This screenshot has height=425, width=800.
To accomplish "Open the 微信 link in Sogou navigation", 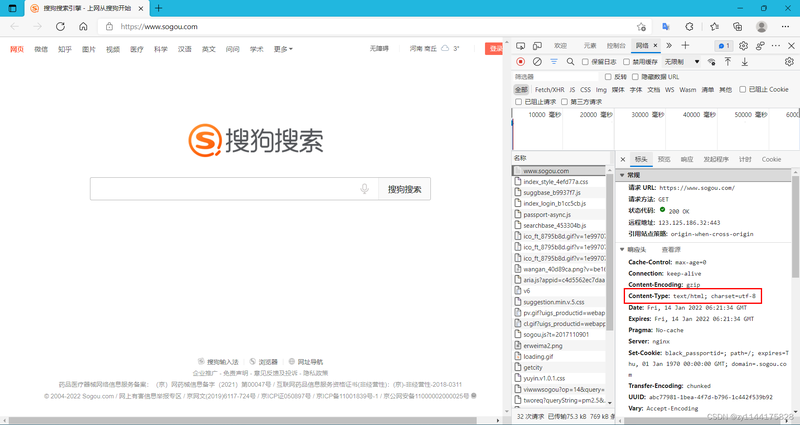I will (x=41, y=49).
